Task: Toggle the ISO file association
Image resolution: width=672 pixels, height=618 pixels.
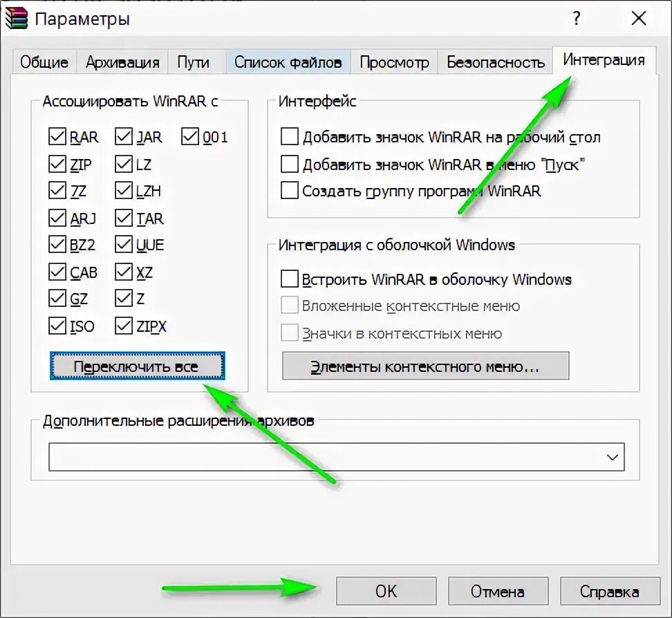Action: (57, 326)
